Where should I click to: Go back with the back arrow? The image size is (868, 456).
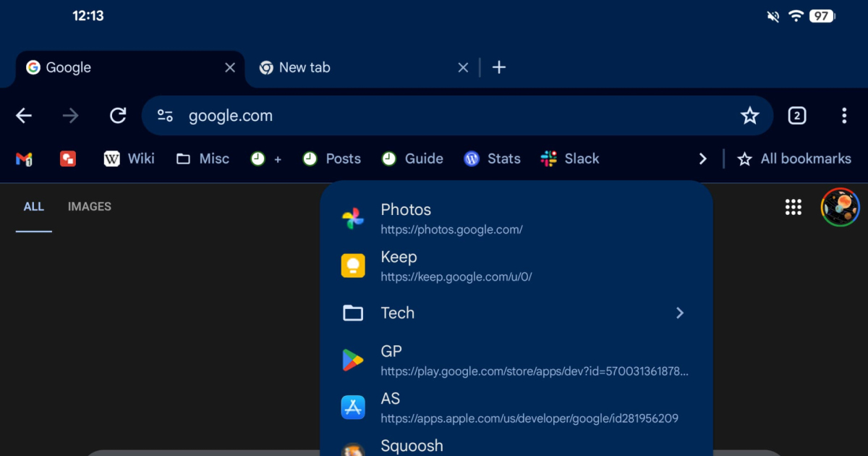(24, 116)
